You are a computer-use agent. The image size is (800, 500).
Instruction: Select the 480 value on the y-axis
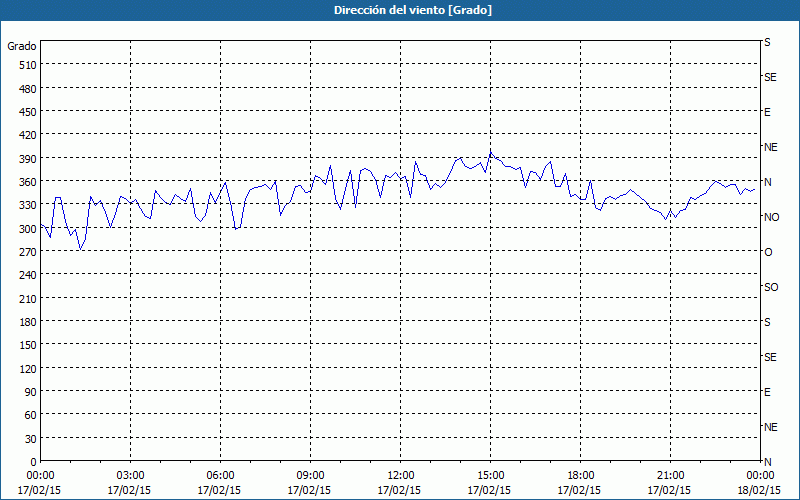pyautogui.click(x=28, y=89)
